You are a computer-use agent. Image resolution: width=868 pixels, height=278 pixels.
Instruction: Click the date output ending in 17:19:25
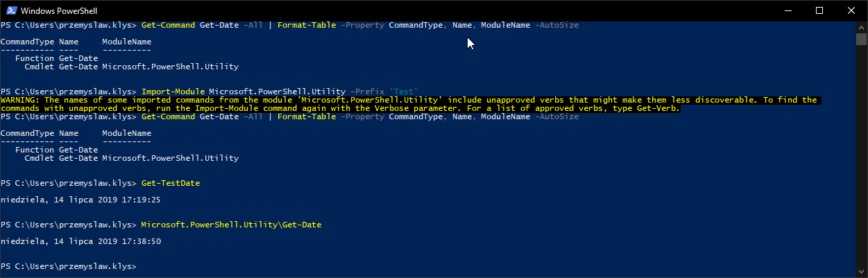pyautogui.click(x=80, y=200)
